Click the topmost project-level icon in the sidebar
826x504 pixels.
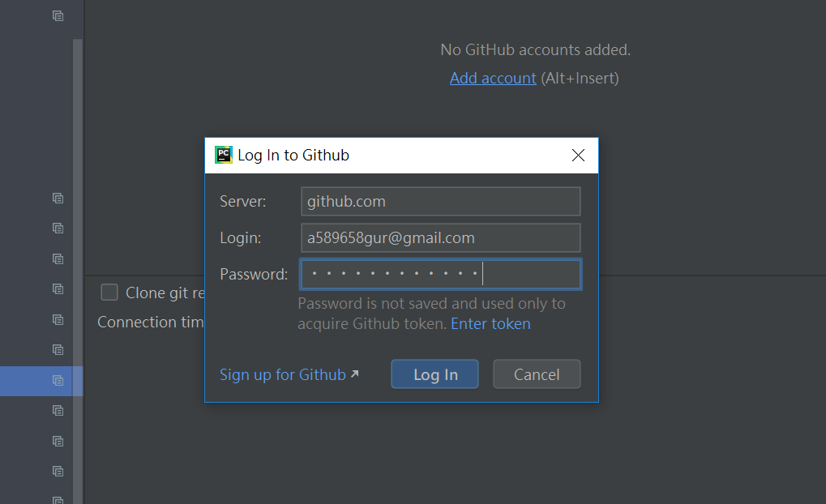[x=58, y=15]
